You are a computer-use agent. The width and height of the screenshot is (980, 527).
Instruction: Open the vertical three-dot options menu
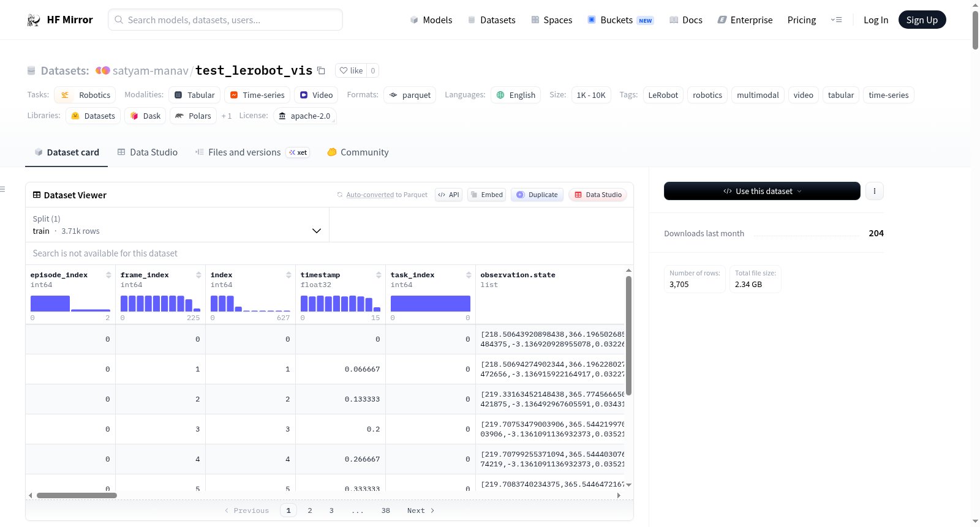pyautogui.click(x=875, y=191)
